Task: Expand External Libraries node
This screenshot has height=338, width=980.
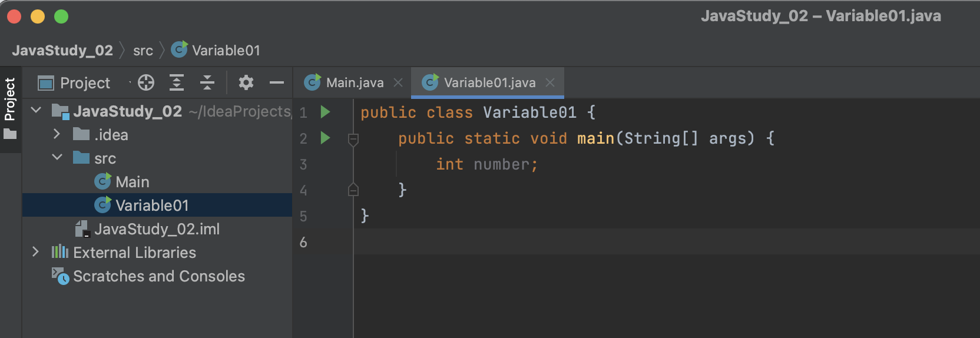Action: pos(35,252)
